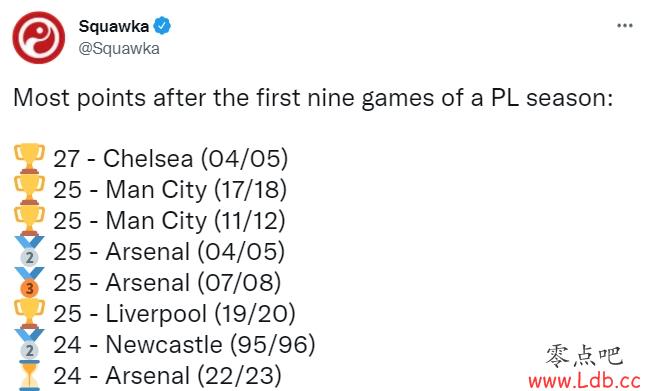Click the blue verified badge
Screen dimensions: 650x391
pyautogui.click(x=162, y=26)
